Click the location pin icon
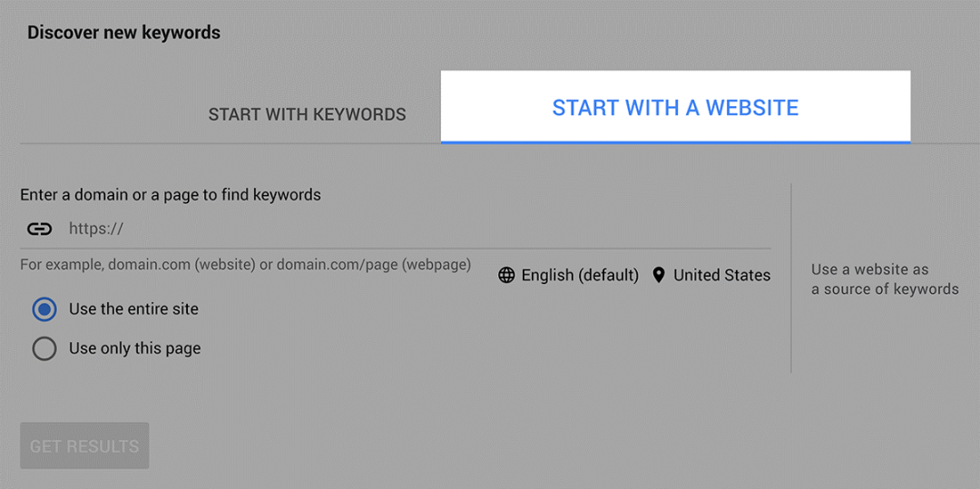The width and height of the screenshot is (980, 489). click(658, 276)
